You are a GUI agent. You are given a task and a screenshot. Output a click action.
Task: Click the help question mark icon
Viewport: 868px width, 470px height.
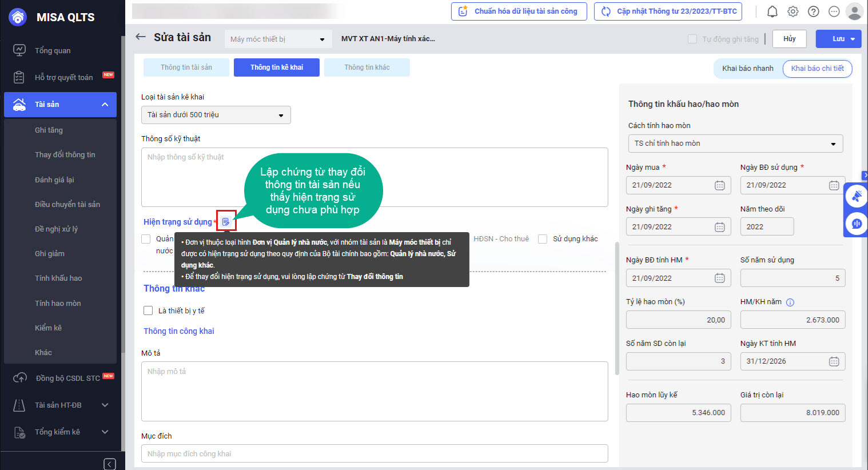point(813,11)
